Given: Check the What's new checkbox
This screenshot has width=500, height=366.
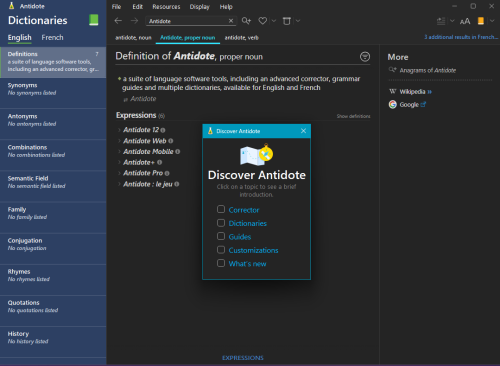Looking at the screenshot, I should click(221, 263).
